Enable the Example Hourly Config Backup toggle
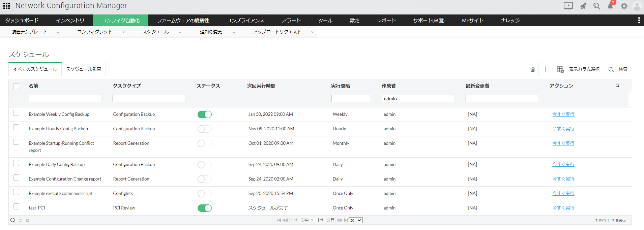 click(x=205, y=129)
